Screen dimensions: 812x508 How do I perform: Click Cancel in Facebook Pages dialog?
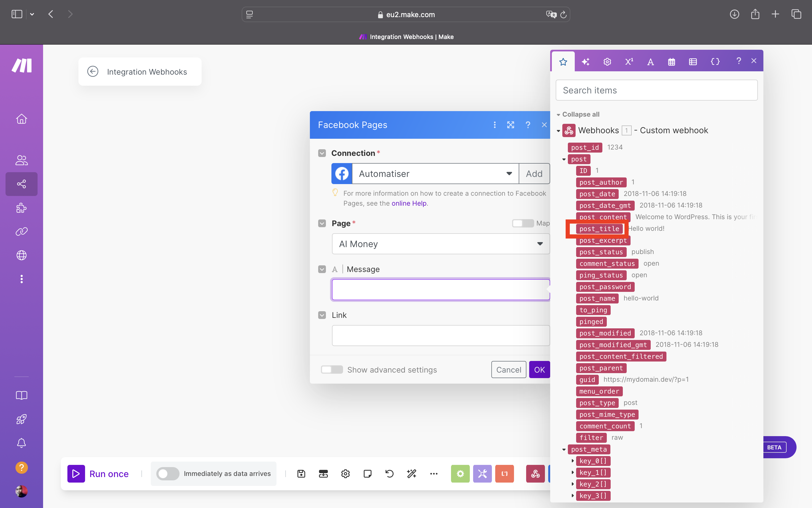coord(508,370)
